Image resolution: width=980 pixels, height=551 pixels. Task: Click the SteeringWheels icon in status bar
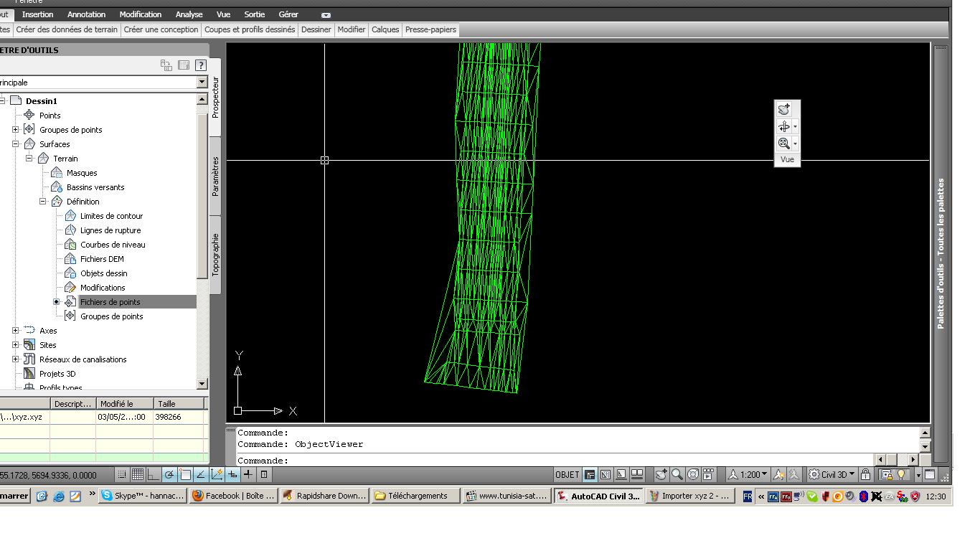[693, 474]
